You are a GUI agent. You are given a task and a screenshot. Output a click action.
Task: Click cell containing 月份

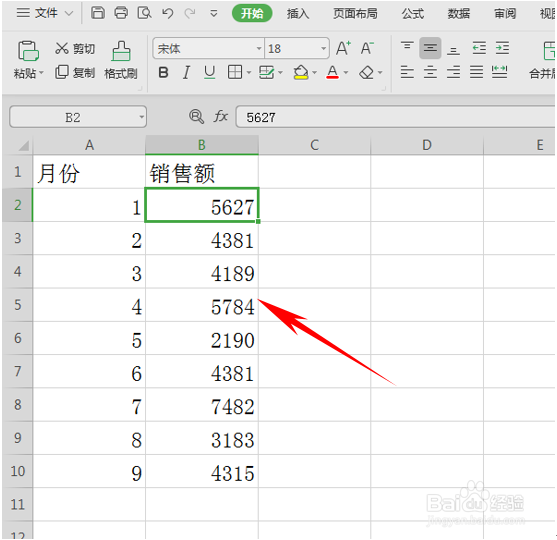click(89, 172)
